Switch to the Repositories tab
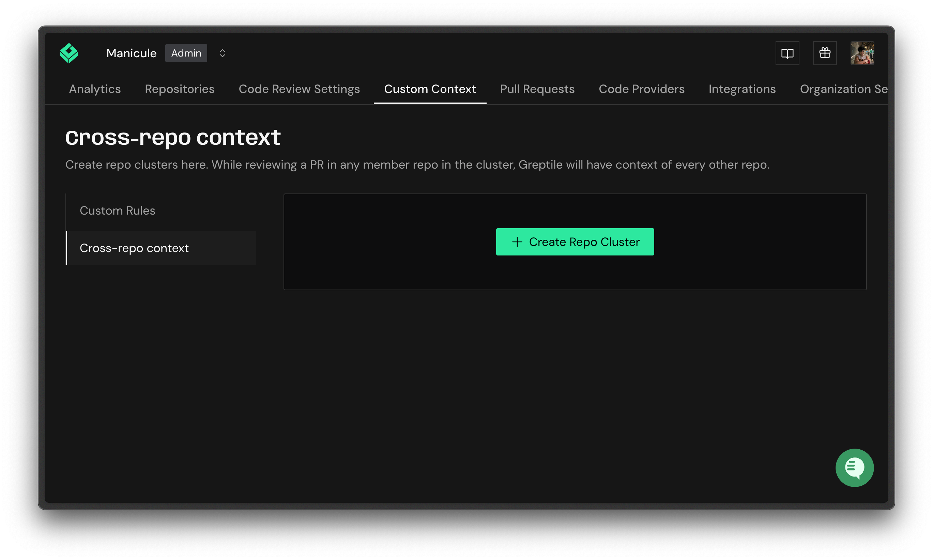 click(180, 89)
